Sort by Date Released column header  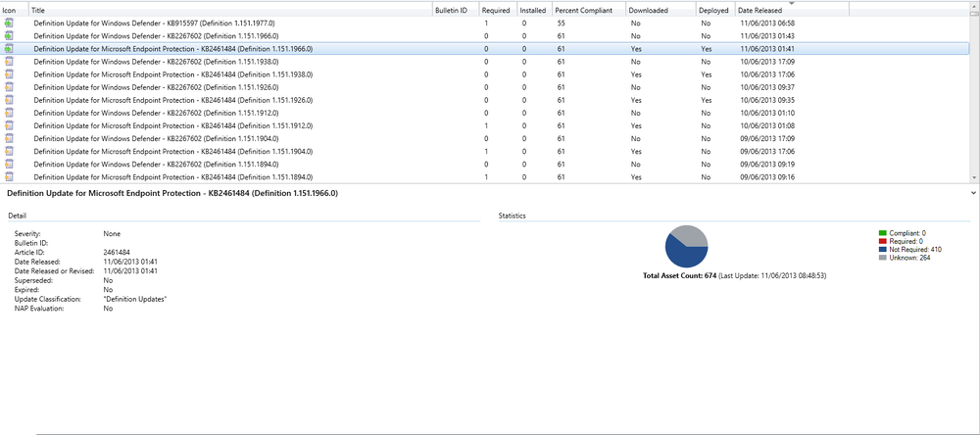(x=792, y=10)
